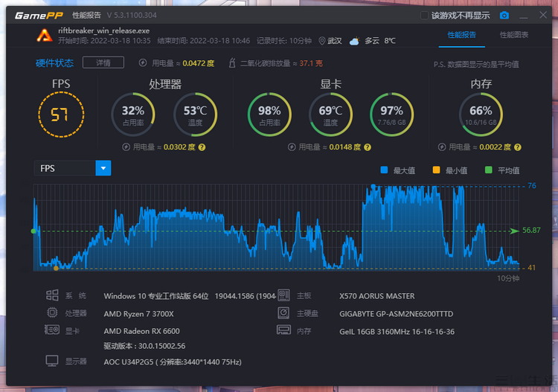Screen dimensions: 558x392
Task: Click the memory 66% gauge
Action: point(481,115)
